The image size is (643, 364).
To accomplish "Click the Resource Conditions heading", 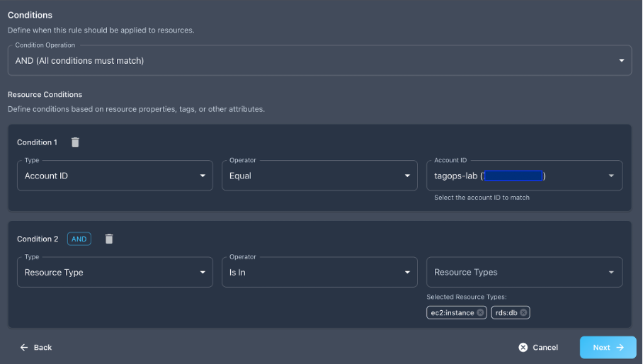I will click(x=45, y=94).
